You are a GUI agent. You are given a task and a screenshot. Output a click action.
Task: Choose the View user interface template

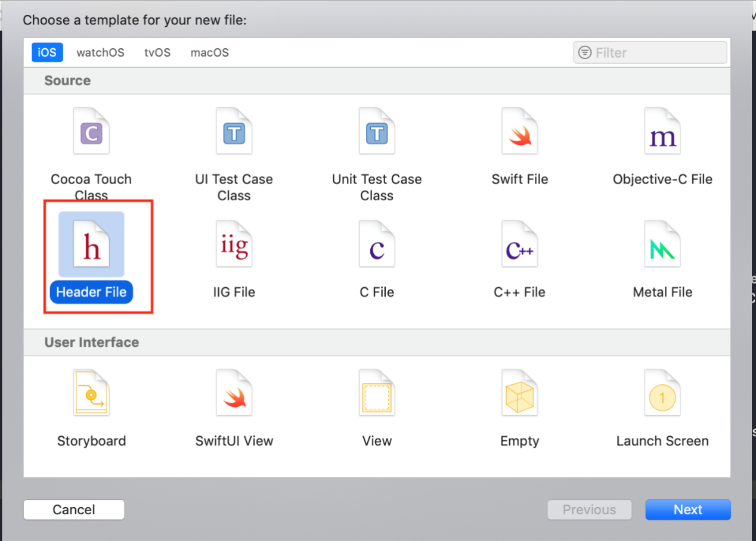(376, 395)
